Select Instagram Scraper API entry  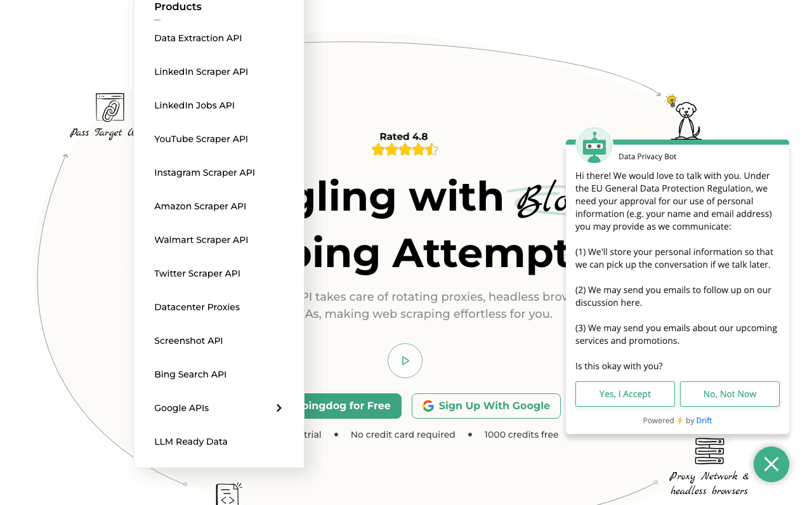pyautogui.click(x=204, y=173)
